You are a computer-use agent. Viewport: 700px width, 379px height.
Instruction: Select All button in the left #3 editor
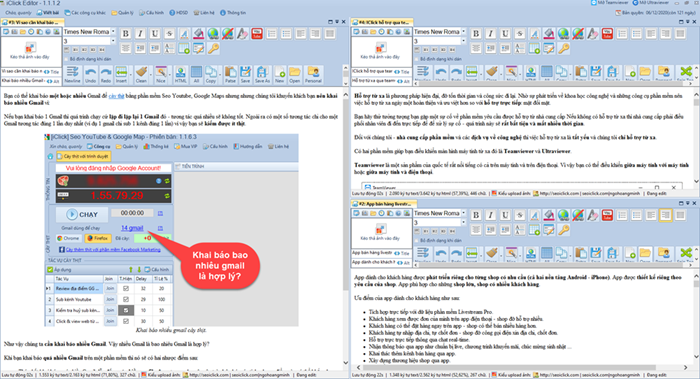tap(196, 75)
